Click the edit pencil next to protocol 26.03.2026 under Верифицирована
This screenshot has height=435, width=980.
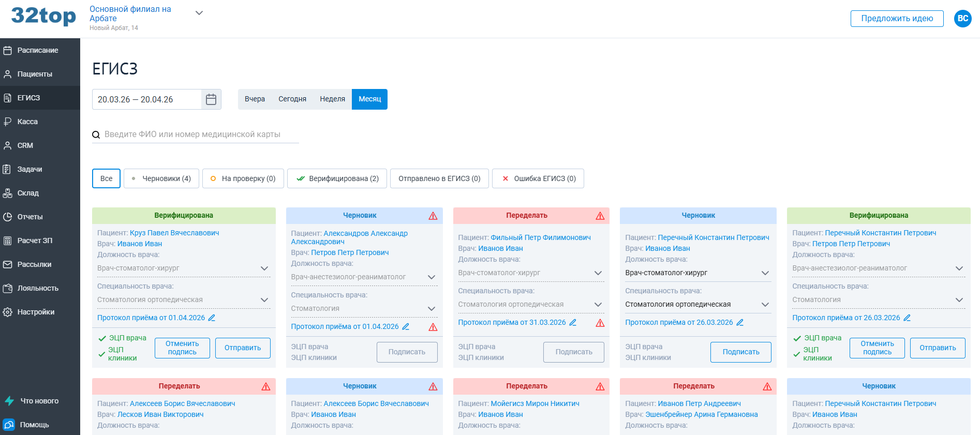click(x=907, y=318)
